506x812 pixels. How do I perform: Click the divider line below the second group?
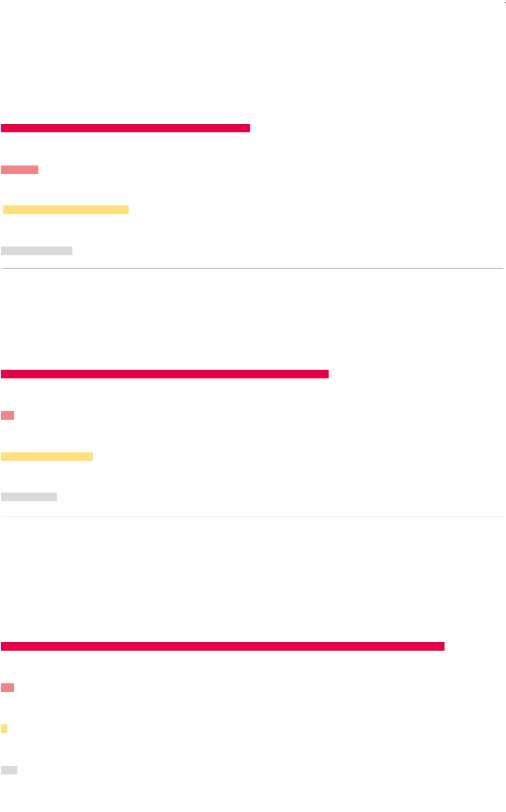[253, 516]
